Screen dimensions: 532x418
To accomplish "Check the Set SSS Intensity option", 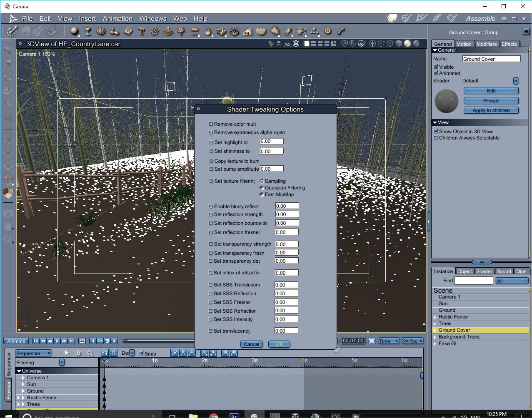I will (x=211, y=319).
